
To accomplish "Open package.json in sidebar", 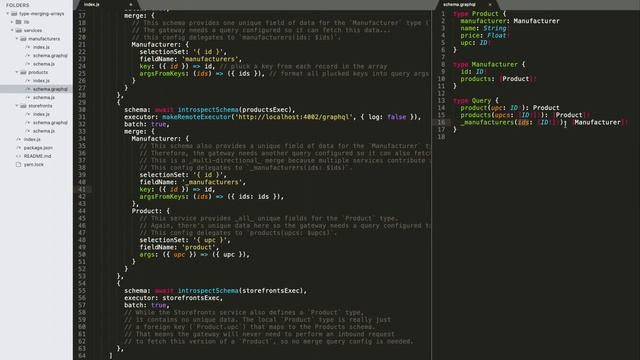I will (x=38, y=148).
